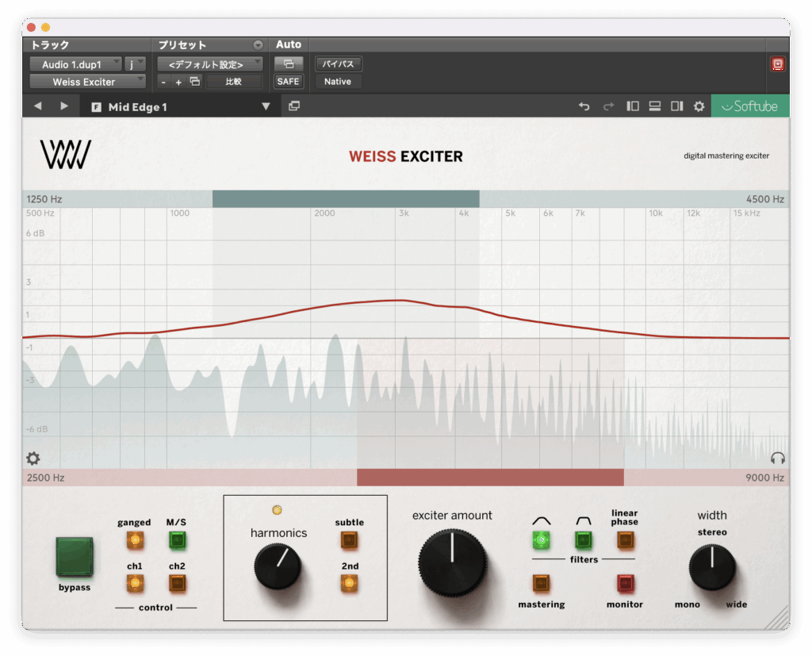Screen dimensions: 812x656
Task: Click the harmonics knob
Action: click(x=278, y=566)
